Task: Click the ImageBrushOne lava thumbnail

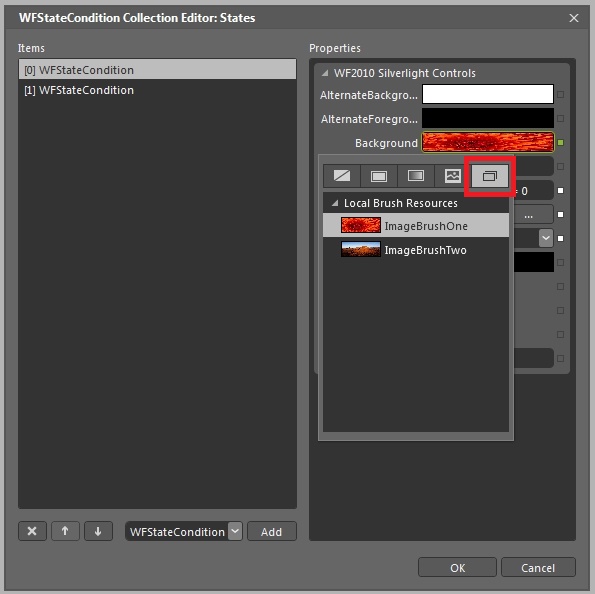Action: click(360, 225)
